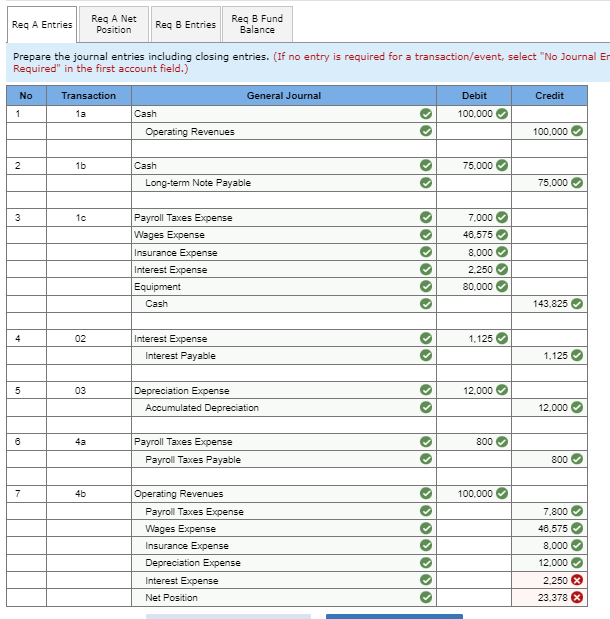The image size is (610, 619).
Task: Click Payroll Taxes Expense in entry 4a
Action: pyautogui.click(x=284, y=442)
